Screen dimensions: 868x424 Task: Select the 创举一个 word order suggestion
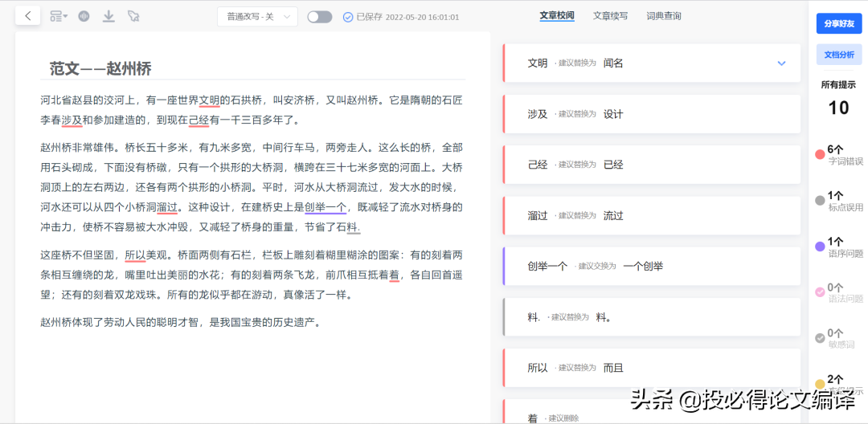[652, 267]
